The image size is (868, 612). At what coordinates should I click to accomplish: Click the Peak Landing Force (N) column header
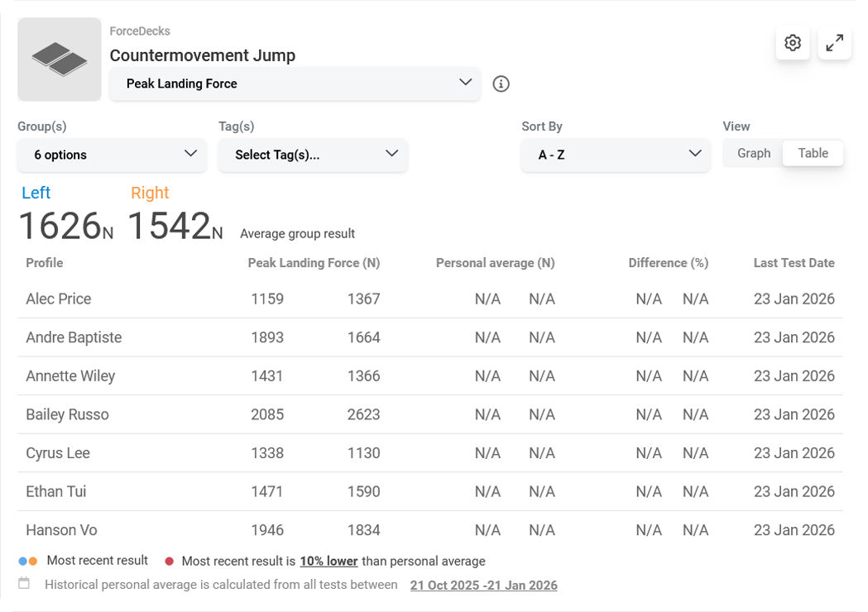coord(314,263)
